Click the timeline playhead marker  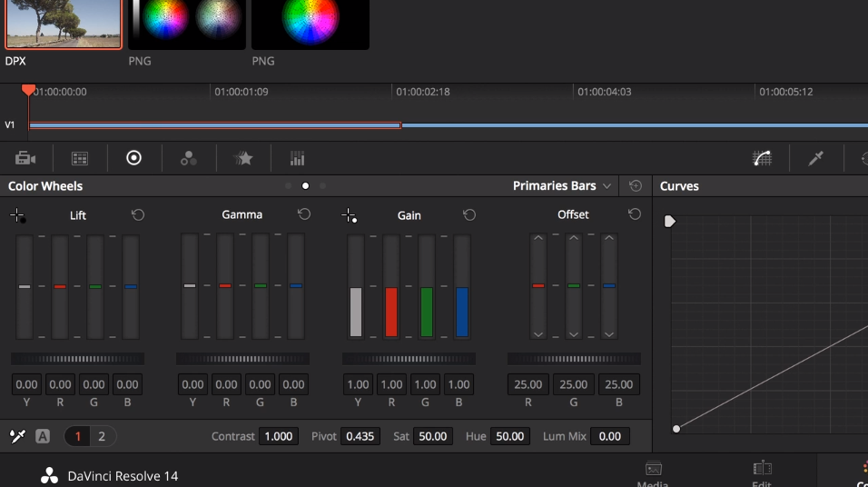click(28, 90)
